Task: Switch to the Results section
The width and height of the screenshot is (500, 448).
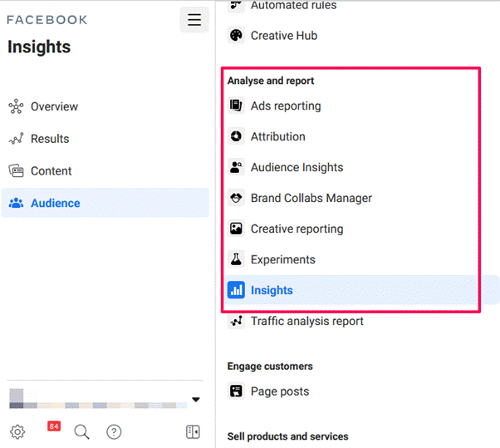Action: pos(50,139)
